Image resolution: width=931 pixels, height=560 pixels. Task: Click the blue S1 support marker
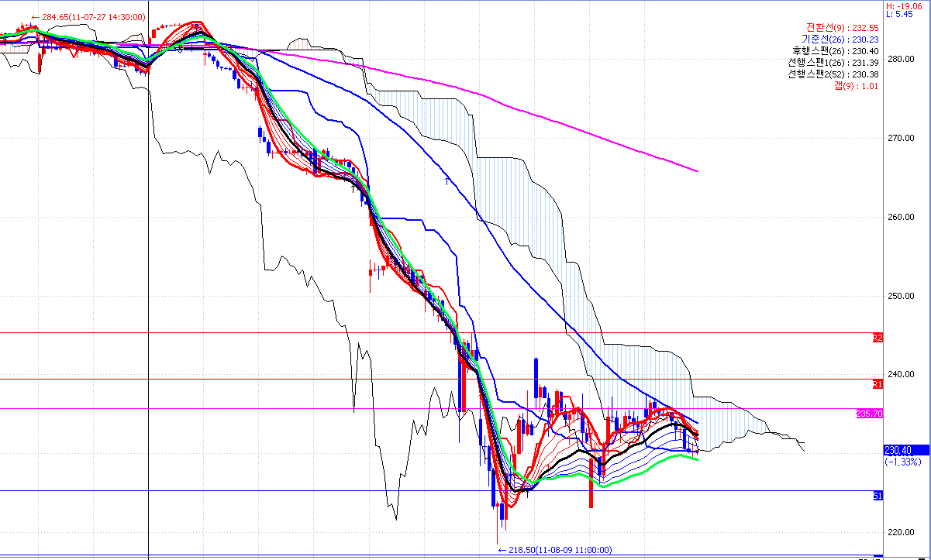[x=878, y=495]
